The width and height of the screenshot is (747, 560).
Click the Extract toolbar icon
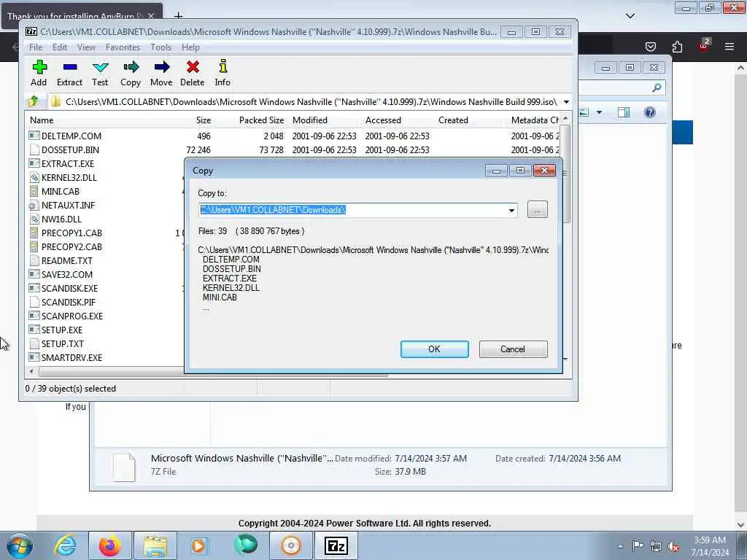point(69,73)
